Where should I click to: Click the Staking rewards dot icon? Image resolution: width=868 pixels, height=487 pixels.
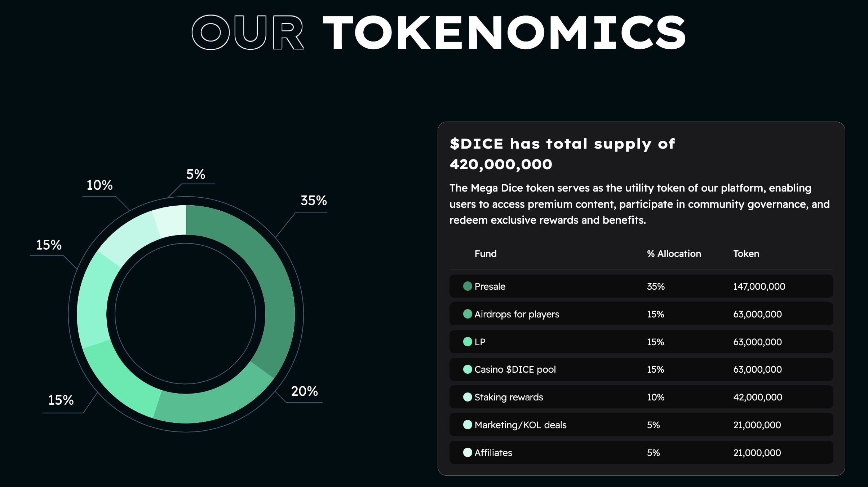tap(468, 397)
